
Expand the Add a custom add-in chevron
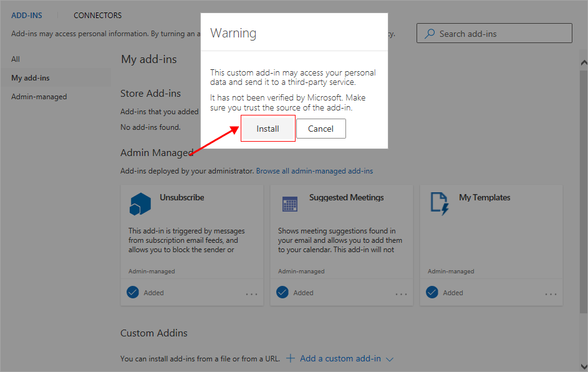coord(390,359)
